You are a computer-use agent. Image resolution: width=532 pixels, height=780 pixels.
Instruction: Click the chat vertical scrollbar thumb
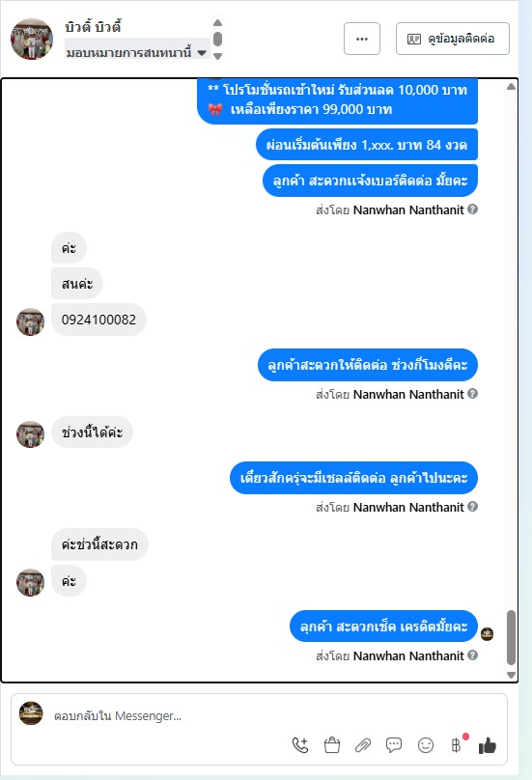(511, 637)
